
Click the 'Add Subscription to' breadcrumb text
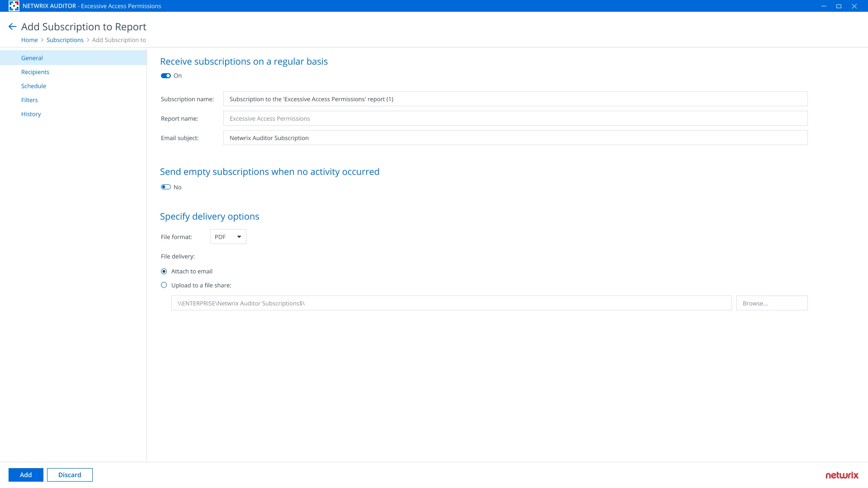click(119, 40)
